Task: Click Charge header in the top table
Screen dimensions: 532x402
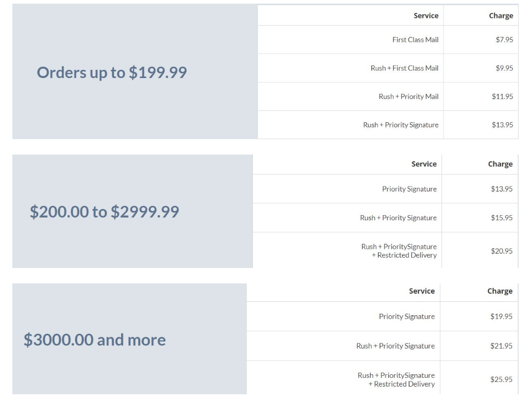Action: [x=501, y=15]
